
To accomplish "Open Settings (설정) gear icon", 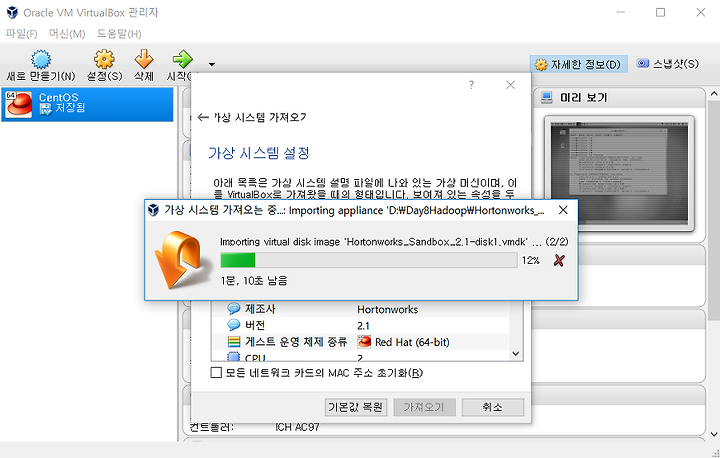I will click(x=104, y=59).
